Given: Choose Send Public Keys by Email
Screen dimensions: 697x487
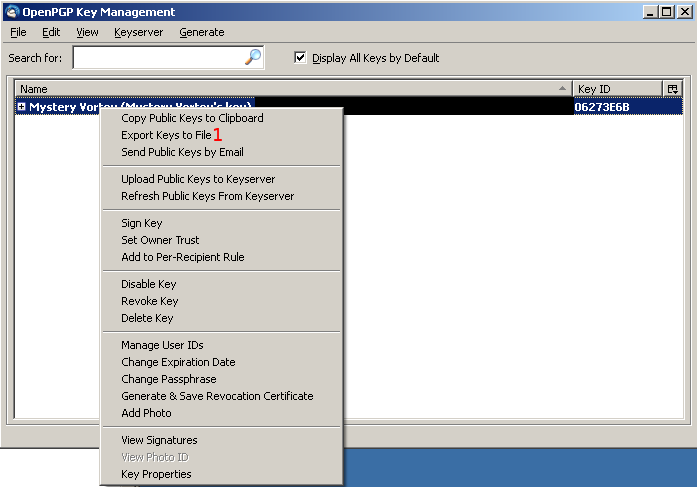Looking at the screenshot, I should click(x=221, y=152).
